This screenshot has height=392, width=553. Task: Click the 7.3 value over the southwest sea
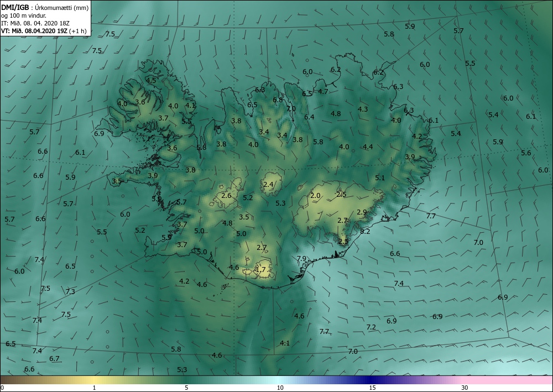[x=70, y=291]
